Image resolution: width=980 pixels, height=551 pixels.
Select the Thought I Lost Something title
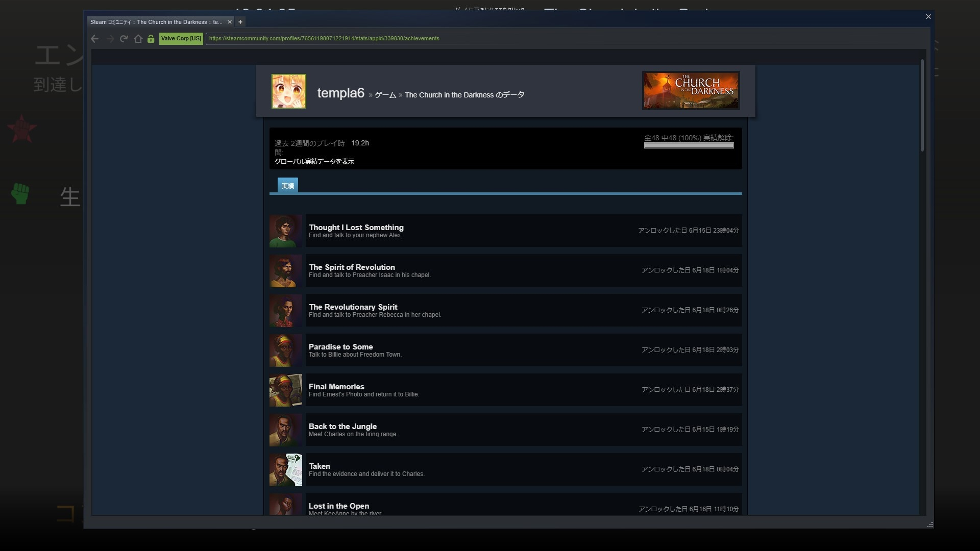click(x=356, y=228)
